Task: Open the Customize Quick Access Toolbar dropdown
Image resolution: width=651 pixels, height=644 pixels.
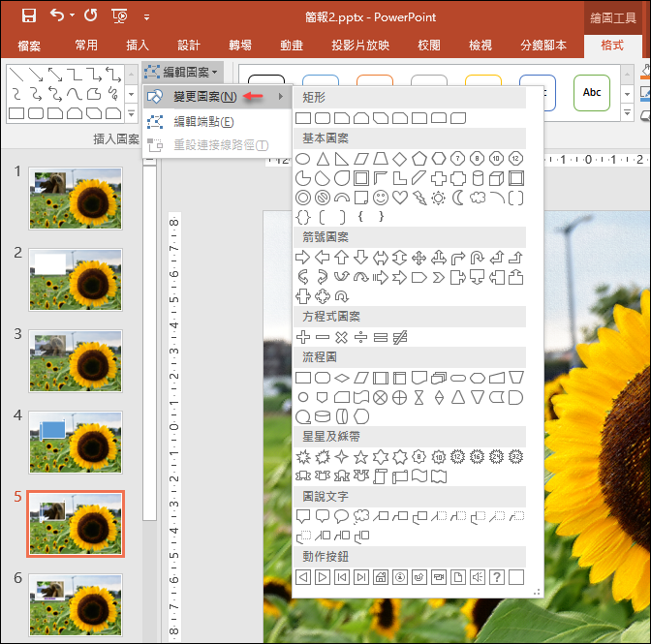Action: (147, 16)
